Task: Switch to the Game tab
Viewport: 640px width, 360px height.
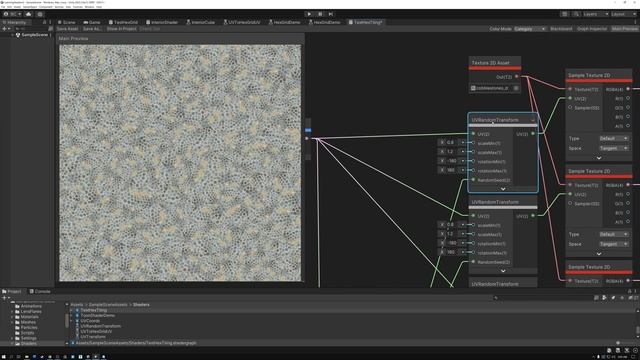Action: [x=92, y=22]
